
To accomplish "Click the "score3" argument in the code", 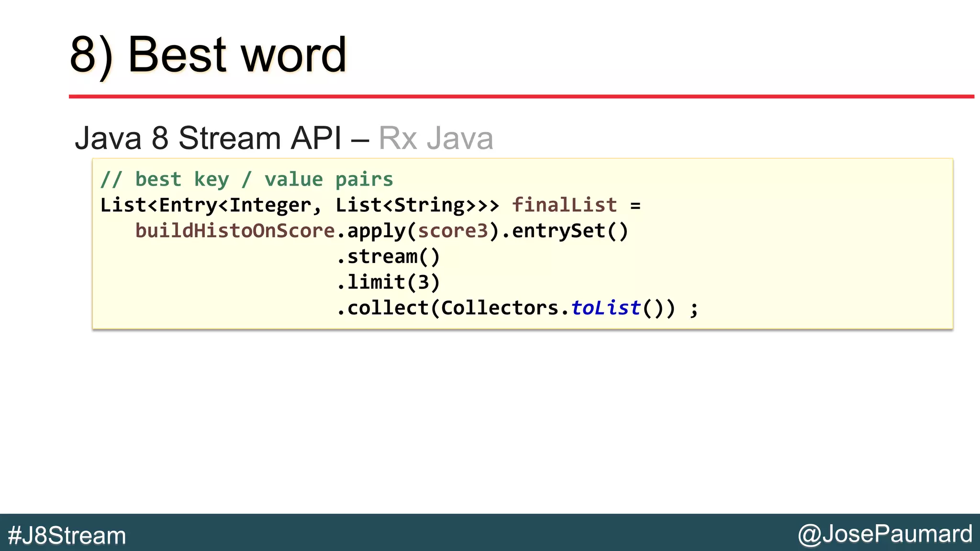I will click(453, 231).
